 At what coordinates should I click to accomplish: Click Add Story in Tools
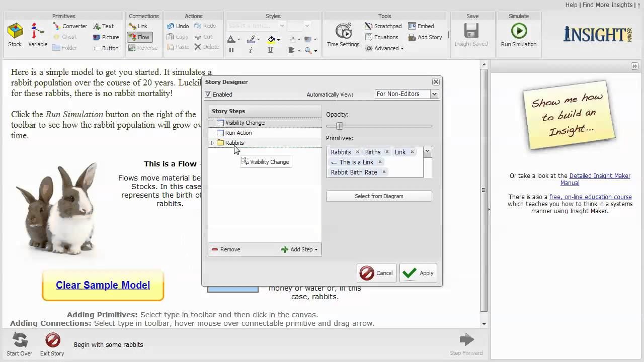point(425,37)
